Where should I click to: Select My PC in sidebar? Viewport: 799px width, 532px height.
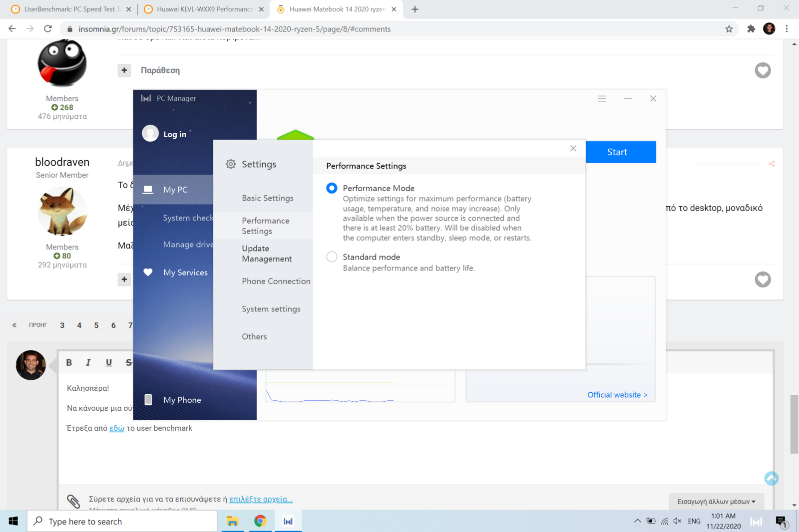coord(173,190)
